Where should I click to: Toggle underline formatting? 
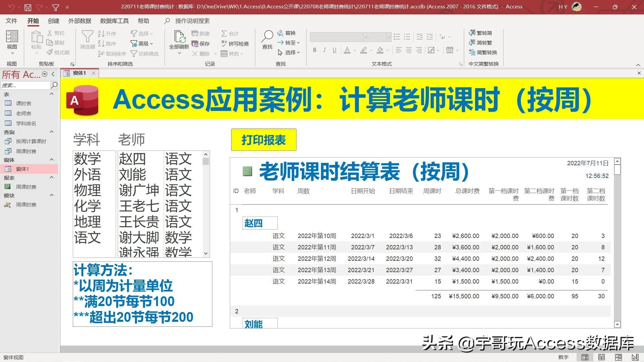tap(334, 50)
